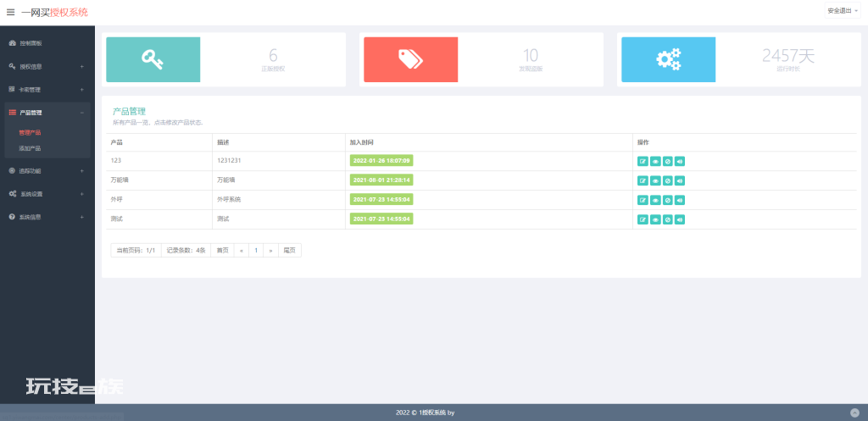
Task: Click the 一网买授权系统 logo title
Action: 54,12
